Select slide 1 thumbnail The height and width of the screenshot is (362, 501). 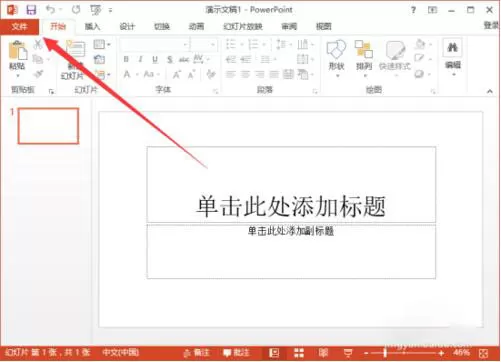coord(48,126)
